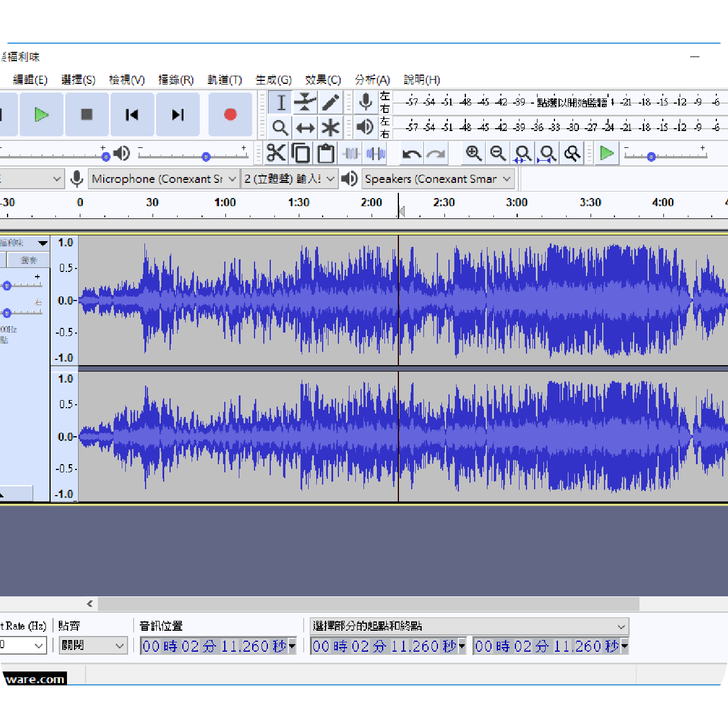Viewport: 728px width, 728px height.
Task: Expand the recording channels dropdown
Action: [289, 179]
